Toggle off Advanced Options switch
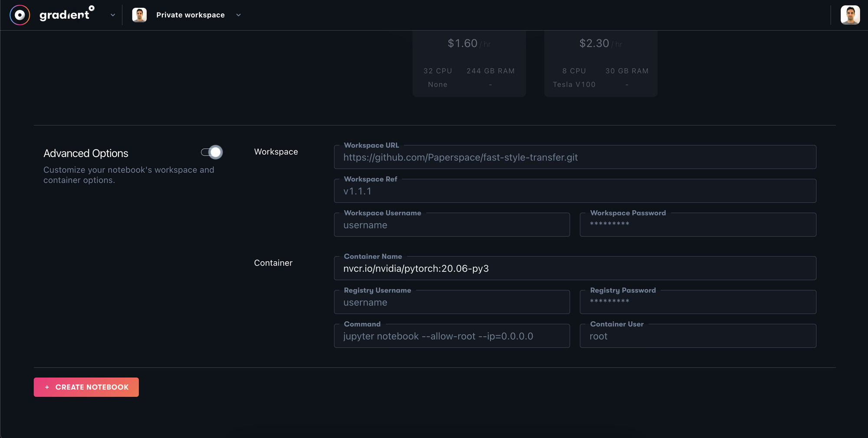 click(212, 152)
